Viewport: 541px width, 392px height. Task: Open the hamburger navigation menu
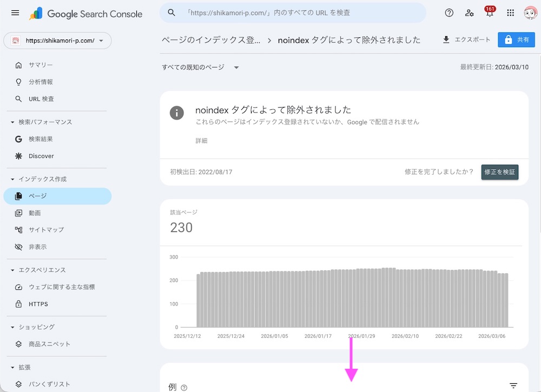click(x=15, y=12)
